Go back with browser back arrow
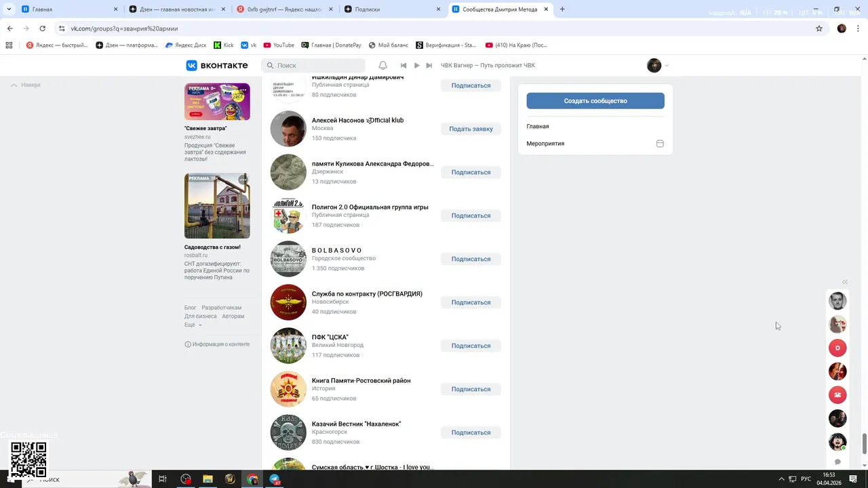The image size is (868, 488). coord(9,28)
